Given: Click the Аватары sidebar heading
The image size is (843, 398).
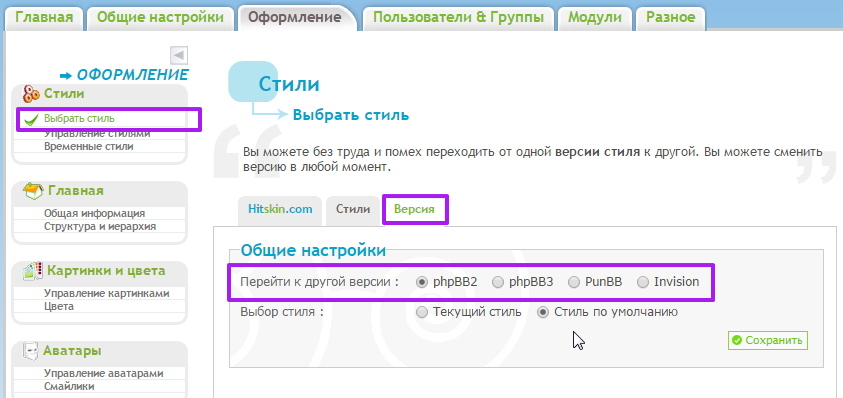Looking at the screenshot, I should click(72, 351).
